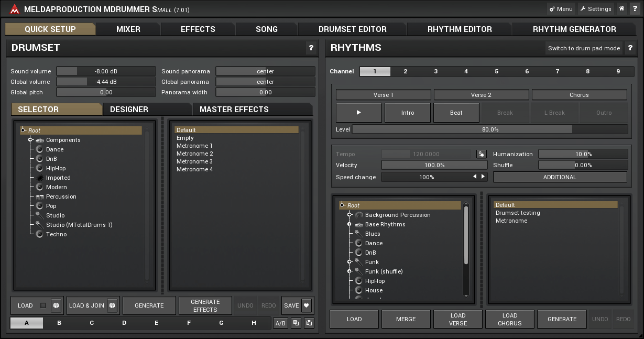Open the home icon in the title bar
This screenshot has height=339, width=644.
click(621, 9)
